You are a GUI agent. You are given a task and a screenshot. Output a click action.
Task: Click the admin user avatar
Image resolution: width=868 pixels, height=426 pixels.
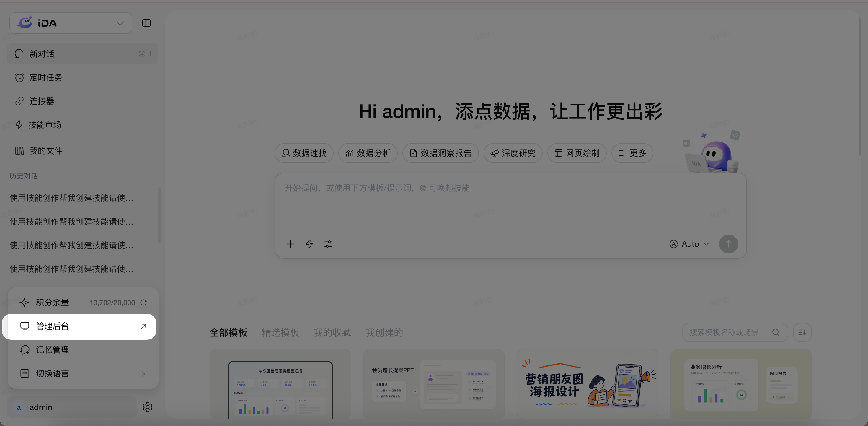19,407
